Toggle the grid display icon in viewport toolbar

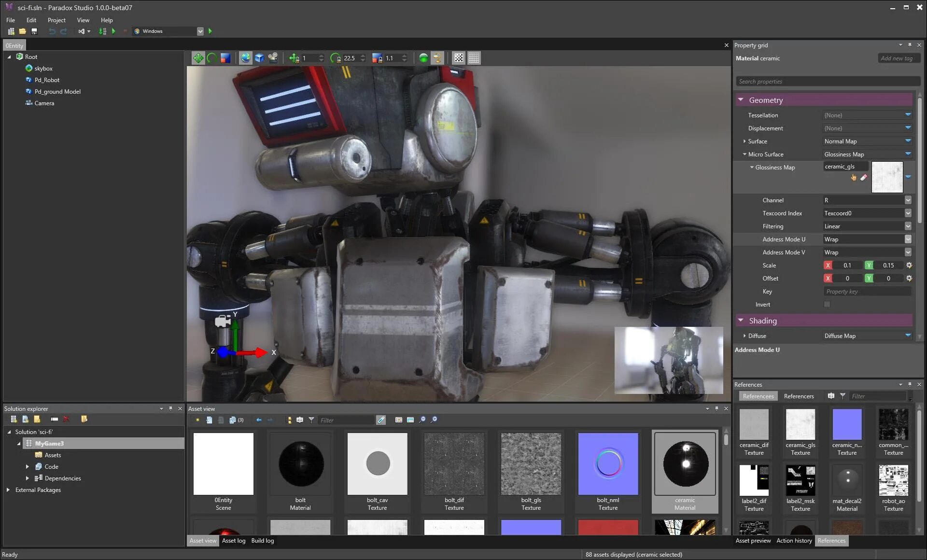click(x=474, y=58)
